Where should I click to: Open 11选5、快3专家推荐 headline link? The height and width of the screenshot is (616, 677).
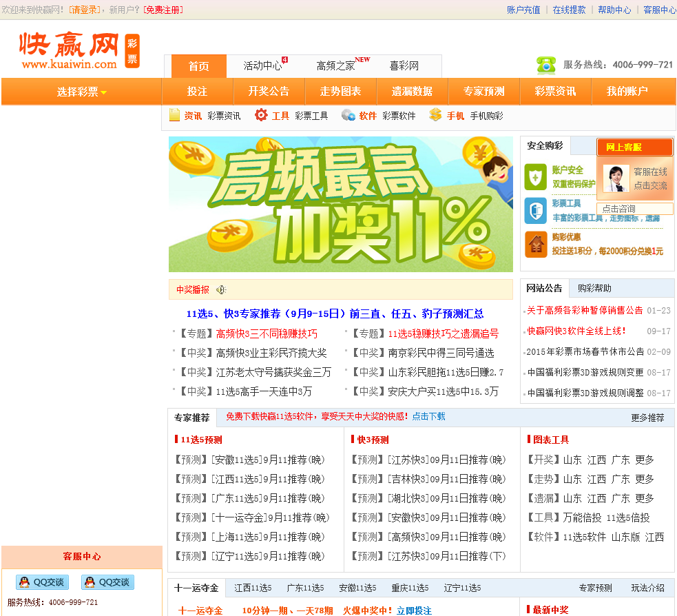pyautogui.click(x=335, y=314)
